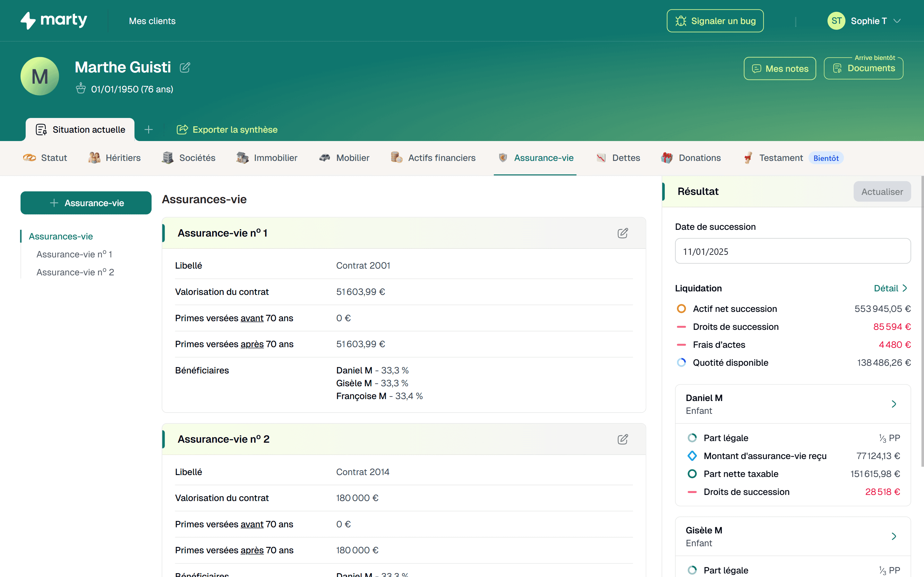Edit Assurance-vie n° 1 contract
This screenshot has height=577, width=924.
point(622,233)
